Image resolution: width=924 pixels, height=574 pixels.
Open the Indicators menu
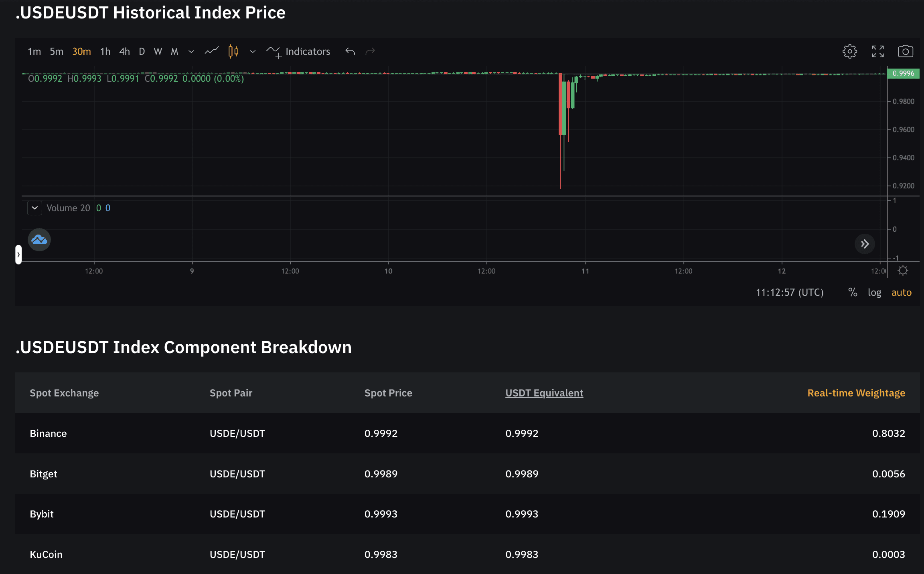[x=299, y=51]
